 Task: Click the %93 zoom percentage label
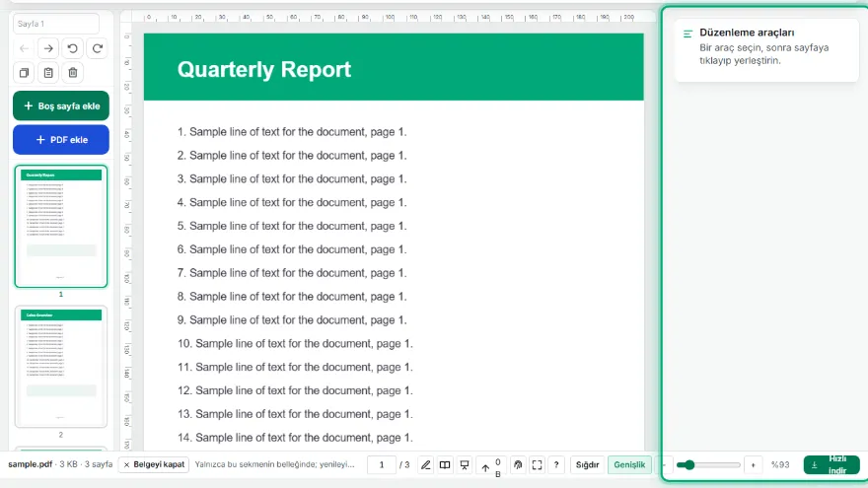pyautogui.click(x=780, y=464)
